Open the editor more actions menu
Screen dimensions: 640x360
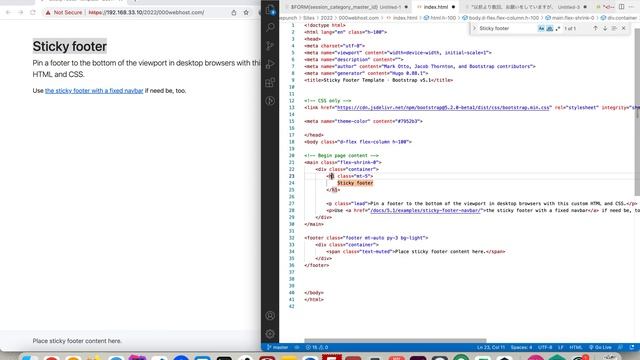[x=632, y=7]
